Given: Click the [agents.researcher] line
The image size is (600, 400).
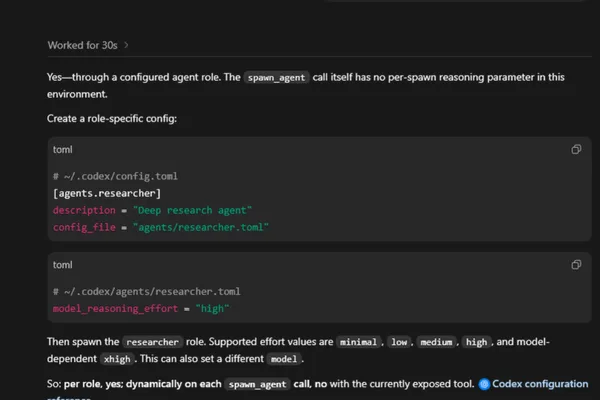Looking at the screenshot, I should 107,193.
